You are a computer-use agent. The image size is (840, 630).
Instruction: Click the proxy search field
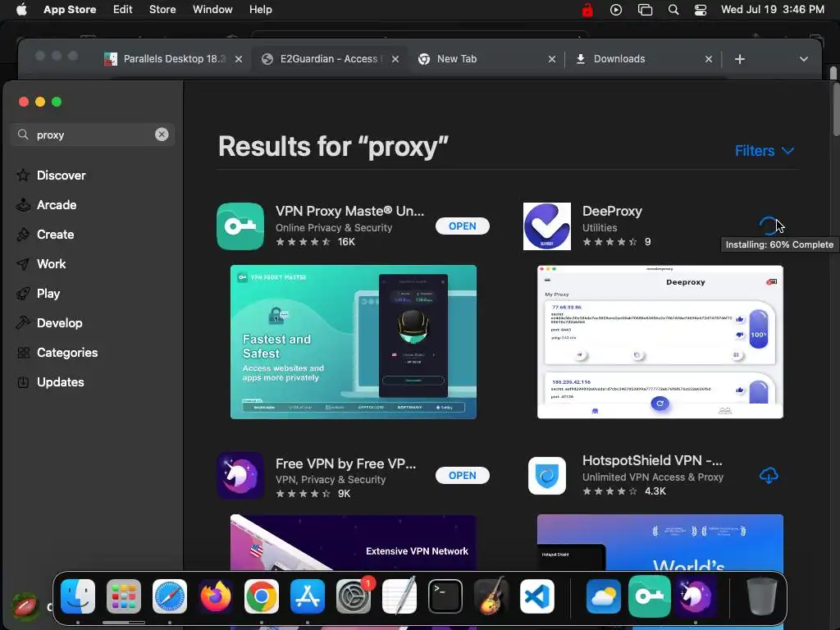click(92, 135)
